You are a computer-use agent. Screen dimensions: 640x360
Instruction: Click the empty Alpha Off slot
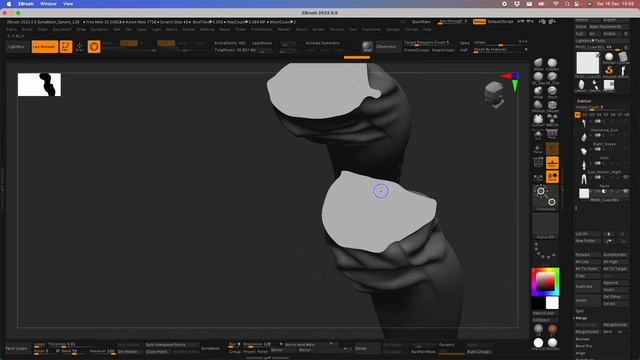(x=545, y=225)
